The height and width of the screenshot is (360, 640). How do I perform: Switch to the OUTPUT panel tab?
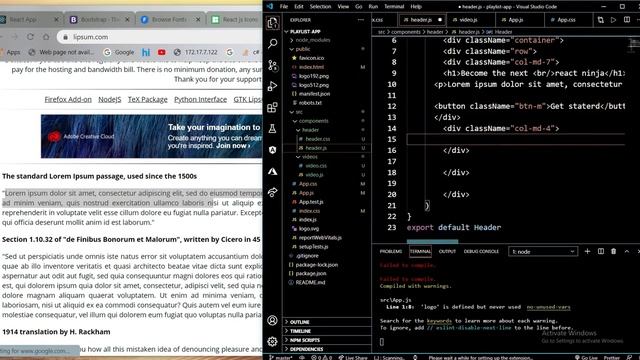(447, 251)
